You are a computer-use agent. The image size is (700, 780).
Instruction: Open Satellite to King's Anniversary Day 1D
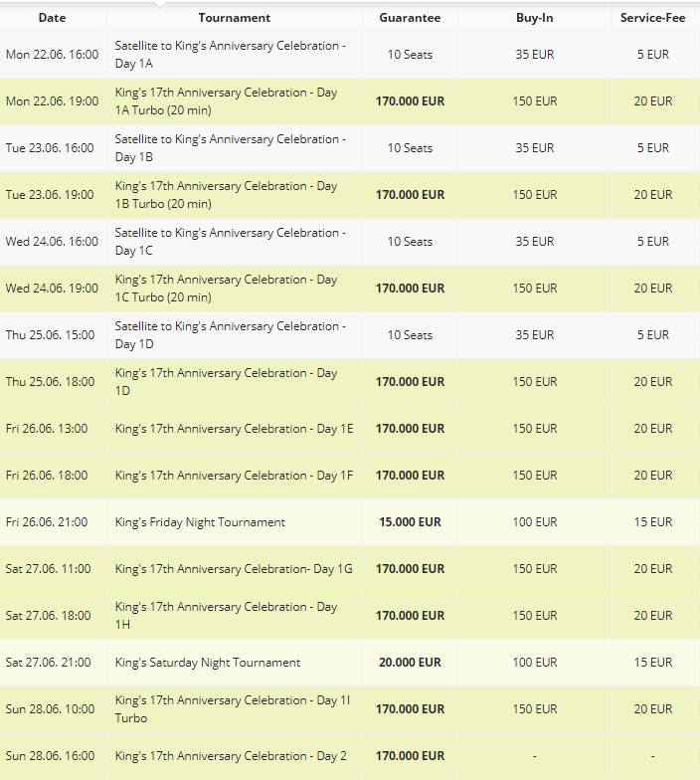[231, 334]
